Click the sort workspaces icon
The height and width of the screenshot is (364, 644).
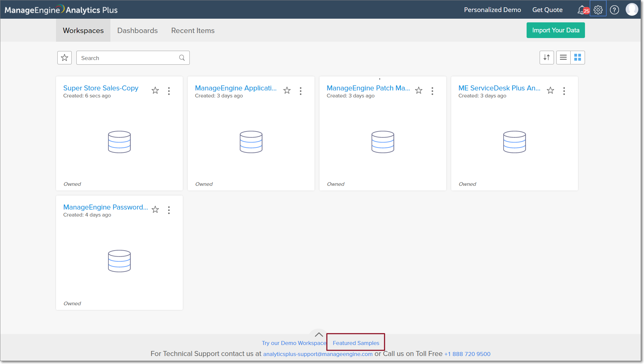pos(547,57)
